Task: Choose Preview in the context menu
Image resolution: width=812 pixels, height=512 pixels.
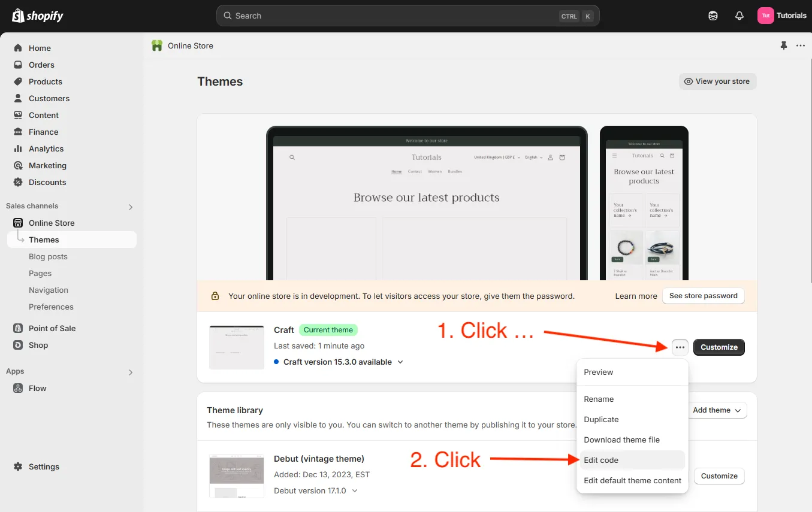Action: [598, 372]
